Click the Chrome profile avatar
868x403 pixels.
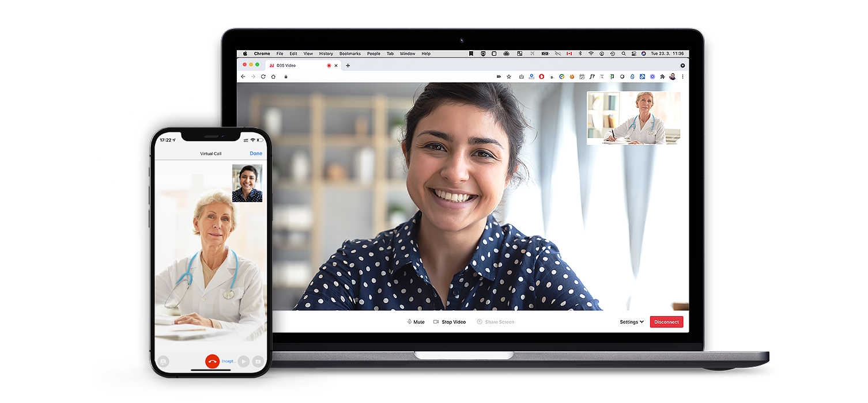(673, 77)
